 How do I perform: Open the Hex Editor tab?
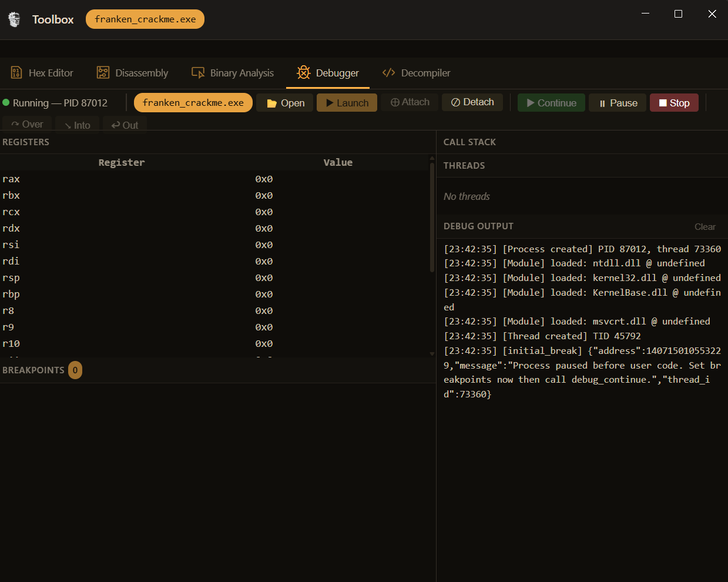tap(42, 73)
